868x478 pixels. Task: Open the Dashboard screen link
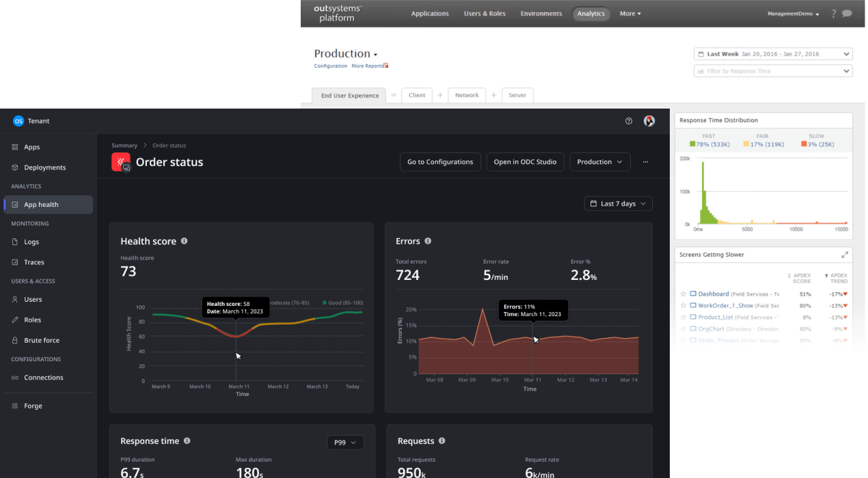coord(714,294)
